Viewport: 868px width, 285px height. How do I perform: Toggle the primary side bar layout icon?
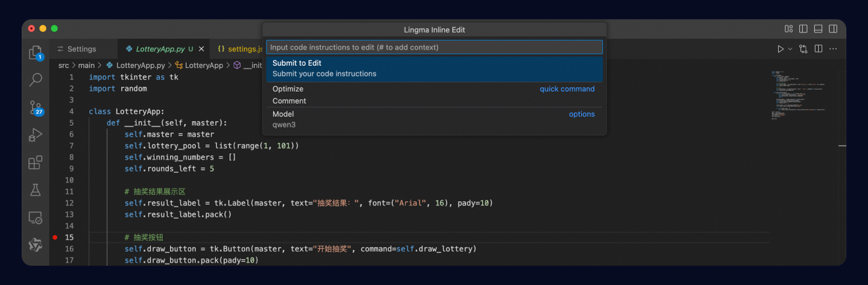pos(804,29)
